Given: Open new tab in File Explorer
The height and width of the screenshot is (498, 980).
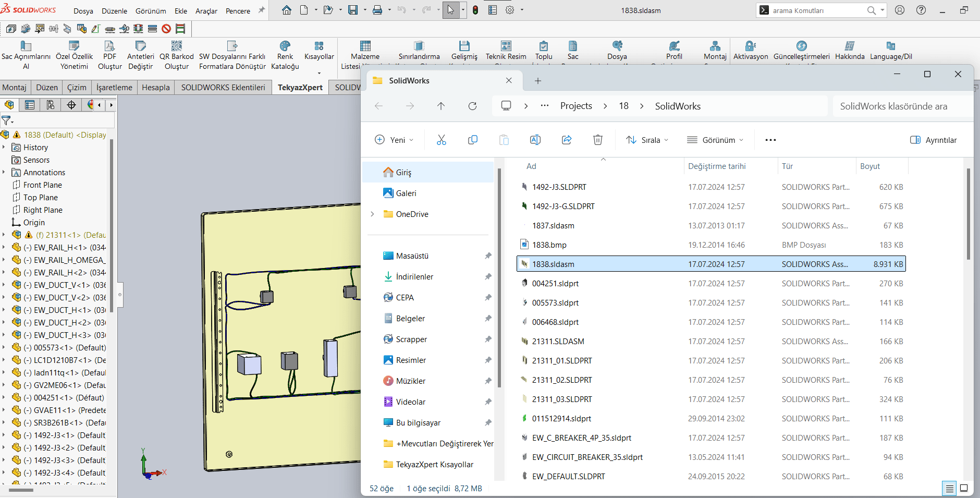Looking at the screenshot, I should point(538,81).
